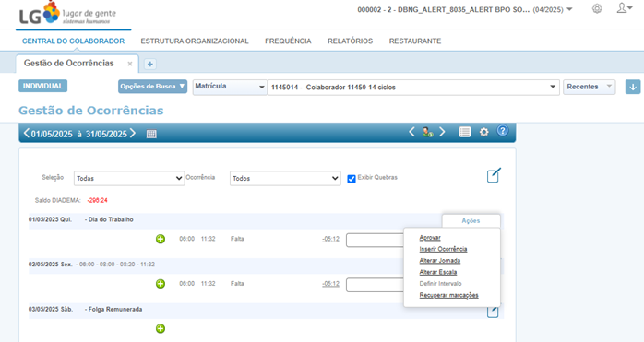
Task: Go to previous employee arrow
Action: pyautogui.click(x=411, y=132)
